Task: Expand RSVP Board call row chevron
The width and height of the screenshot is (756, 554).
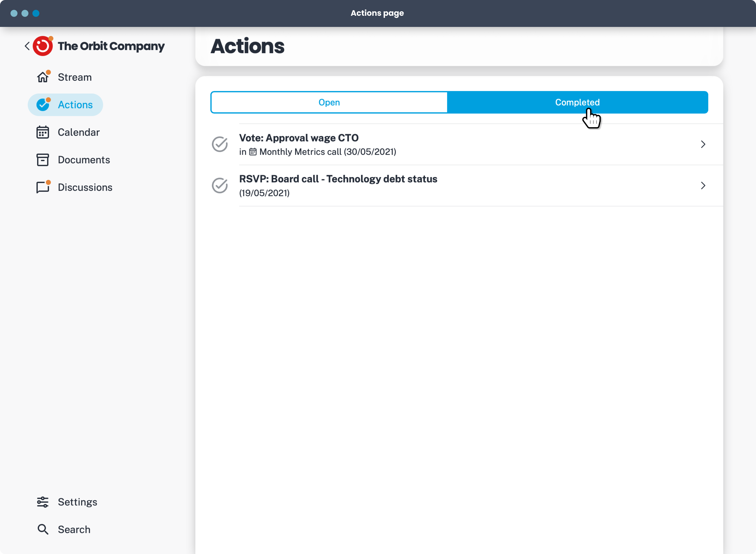Action: [x=703, y=185]
